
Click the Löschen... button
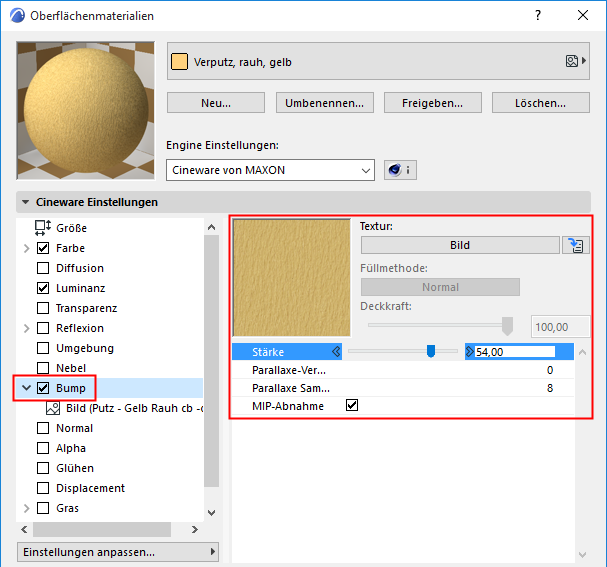point(540,103)
